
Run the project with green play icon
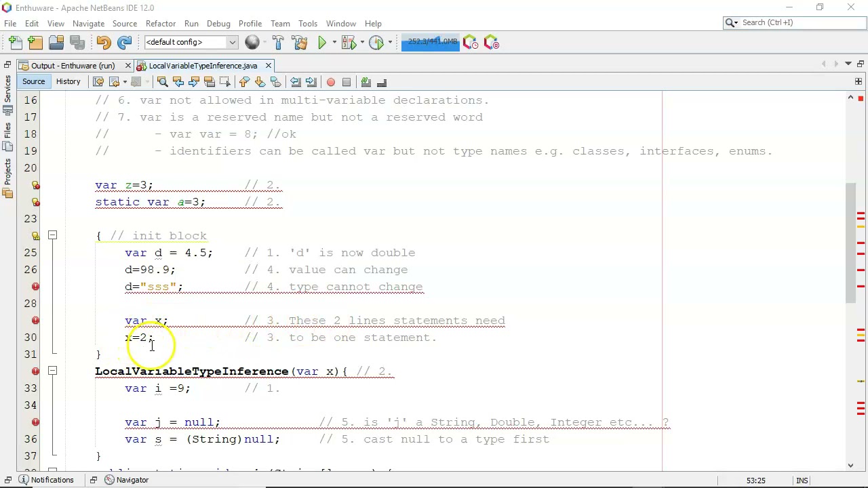point(322,43)
